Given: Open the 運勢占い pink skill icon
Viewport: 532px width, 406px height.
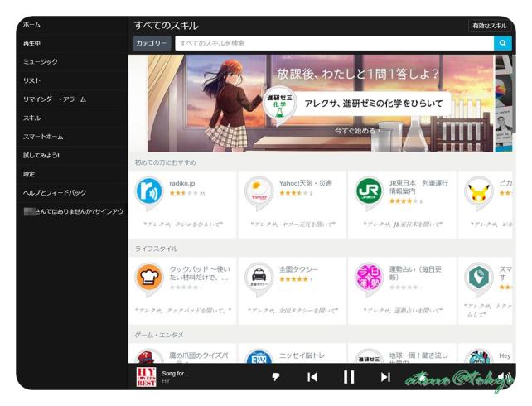Looking at the screenshot, I should point(369,278).
